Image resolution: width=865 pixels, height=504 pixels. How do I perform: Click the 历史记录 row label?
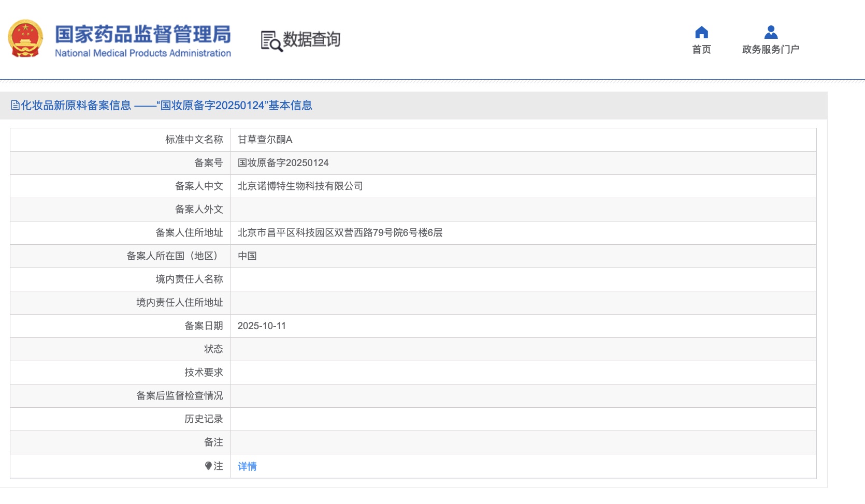click(x=204, y=419)
